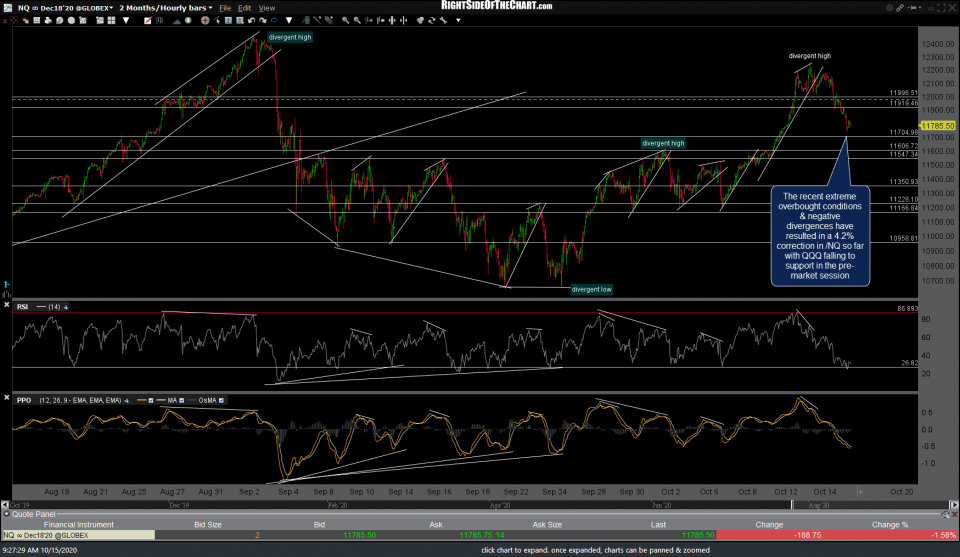The width and height of the screenshot is (960, 557).
Task: Select the text label T tool
Action: 228,20
